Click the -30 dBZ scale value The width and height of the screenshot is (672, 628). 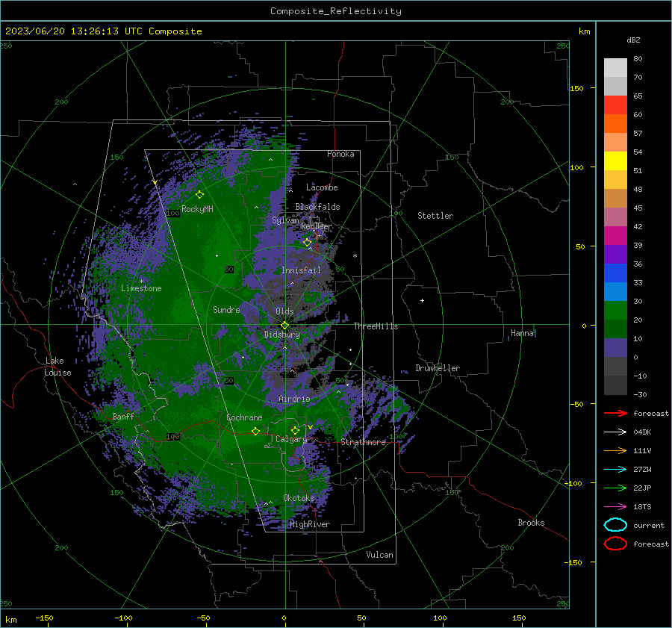point(640,394)
